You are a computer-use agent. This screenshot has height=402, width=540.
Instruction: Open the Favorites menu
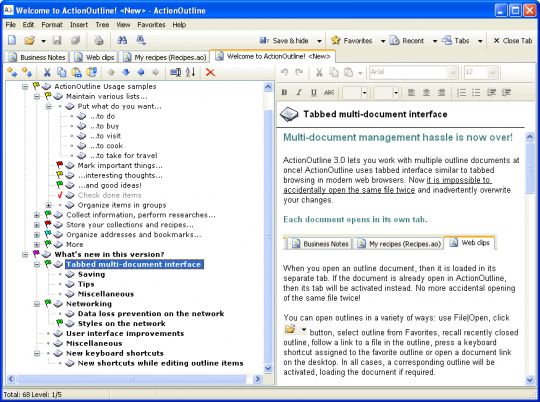(x=151, y=25)
